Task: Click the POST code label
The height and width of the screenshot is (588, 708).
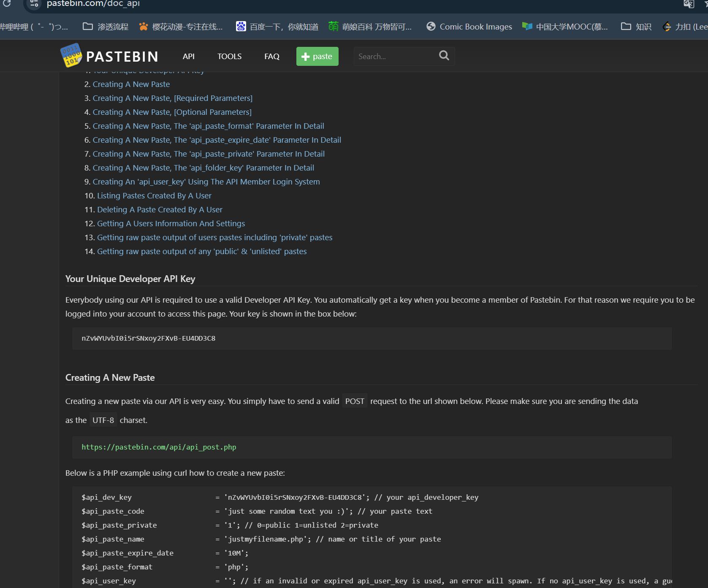Action: [x=355, y=401]
